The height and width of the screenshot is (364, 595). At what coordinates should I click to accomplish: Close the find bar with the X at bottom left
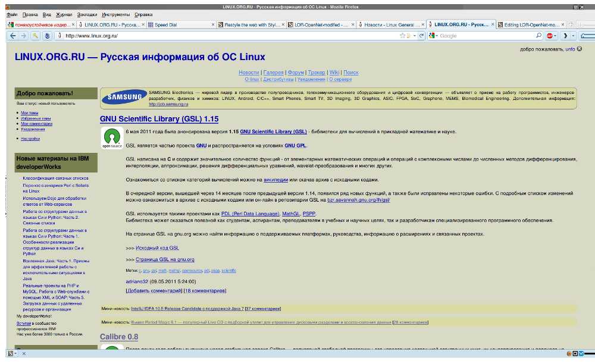click(24, 353)
